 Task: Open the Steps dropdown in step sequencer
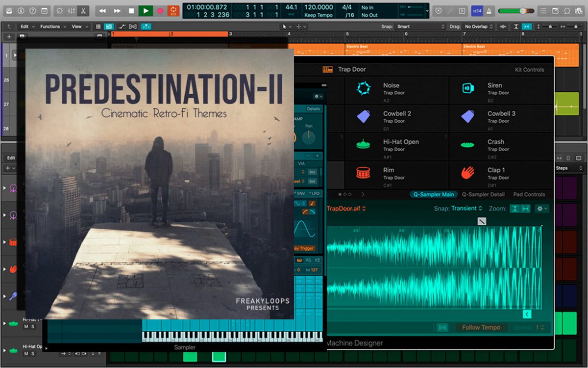click(x=569, y=168)
